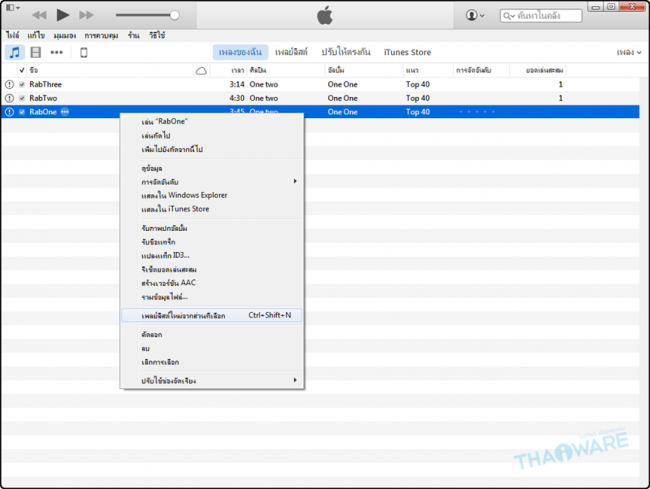This screenshot has height=489, width=650.
Task: Click the 'One One' album in the RabThree row
Action: pos(342,85)
